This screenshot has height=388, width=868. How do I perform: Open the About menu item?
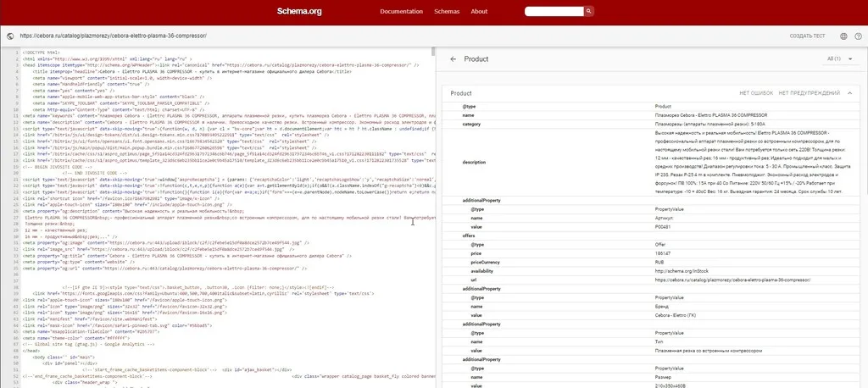point(480,11)
